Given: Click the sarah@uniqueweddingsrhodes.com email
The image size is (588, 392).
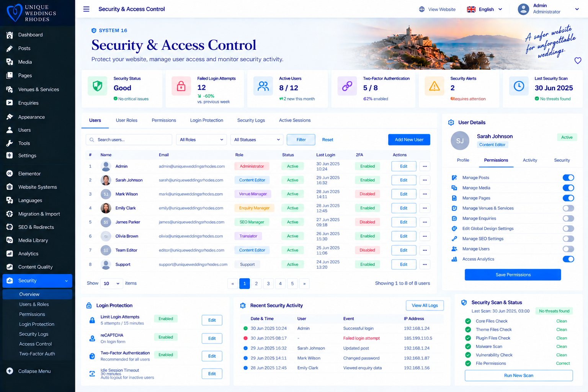Looking at the screenshot, I should coord(191,180).
